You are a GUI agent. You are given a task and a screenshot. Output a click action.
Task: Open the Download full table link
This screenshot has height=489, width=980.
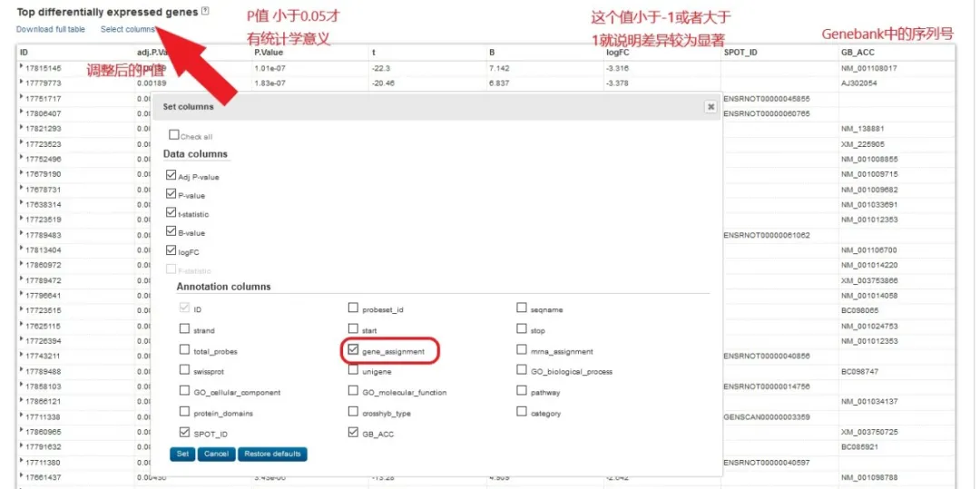click(51, 29)
